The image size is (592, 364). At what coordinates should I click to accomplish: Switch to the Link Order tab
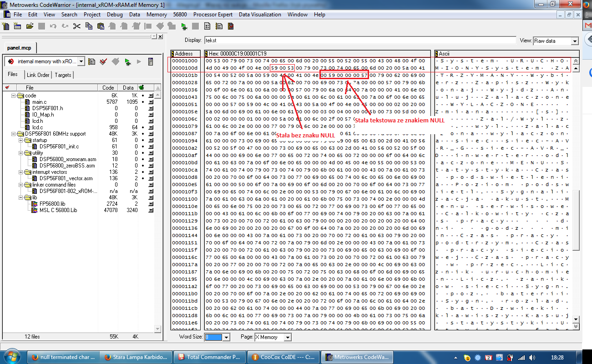pos(38,75)
